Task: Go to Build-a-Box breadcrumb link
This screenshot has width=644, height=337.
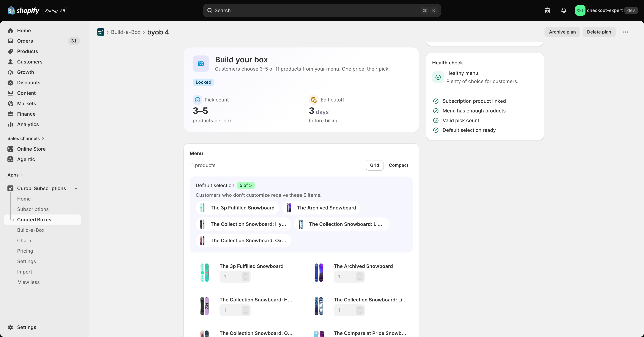Action: [x=126, y=32]
